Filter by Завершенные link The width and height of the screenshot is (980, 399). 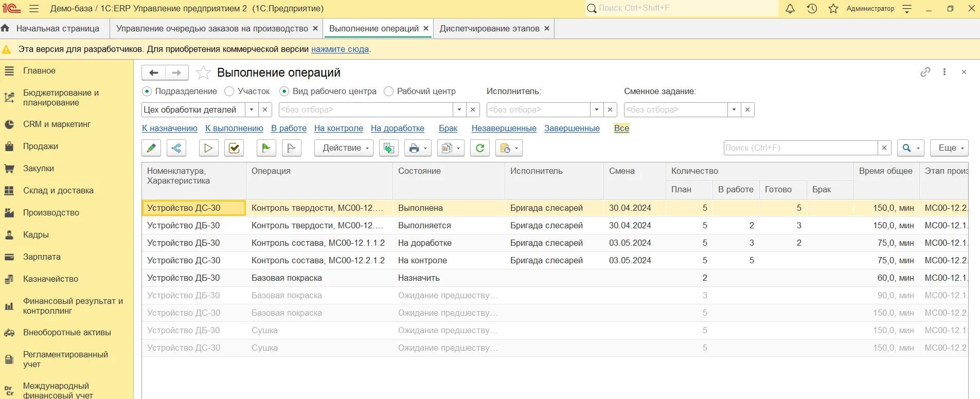[572, 129]
